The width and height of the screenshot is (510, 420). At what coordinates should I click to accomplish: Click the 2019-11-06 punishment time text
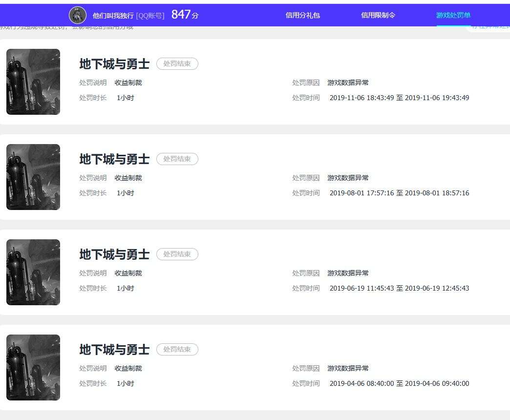tap(400, 98)
